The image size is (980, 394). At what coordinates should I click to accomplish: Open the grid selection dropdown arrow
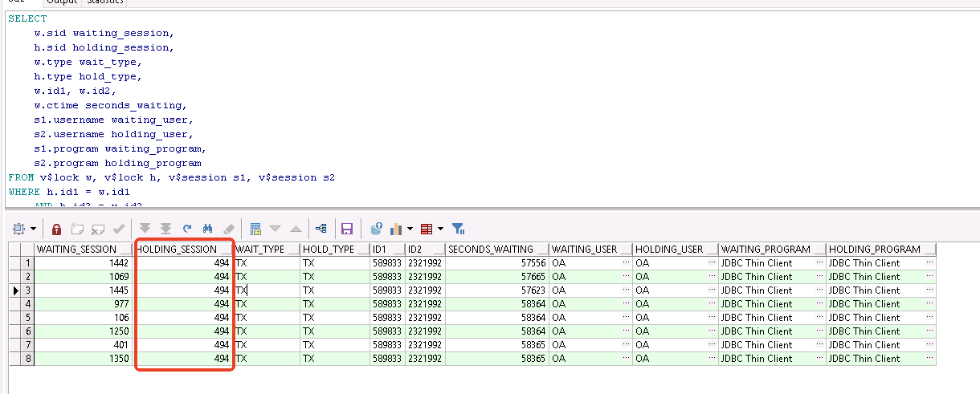[x=33, y=229]
